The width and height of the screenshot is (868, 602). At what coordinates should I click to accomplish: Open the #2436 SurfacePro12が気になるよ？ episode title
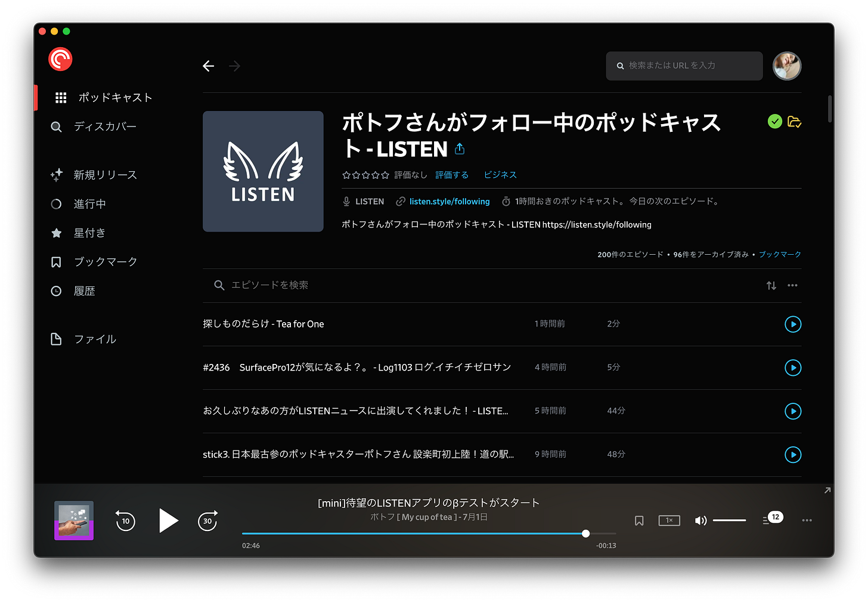357,368
